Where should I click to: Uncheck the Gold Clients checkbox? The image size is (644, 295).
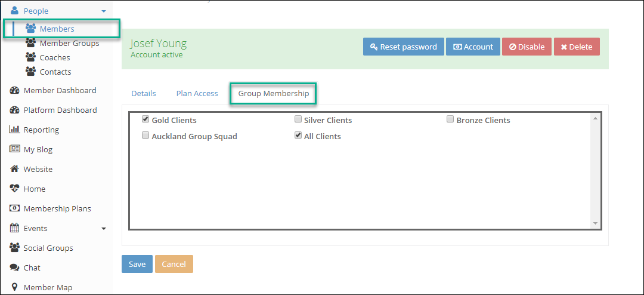[x=145, y=119]
